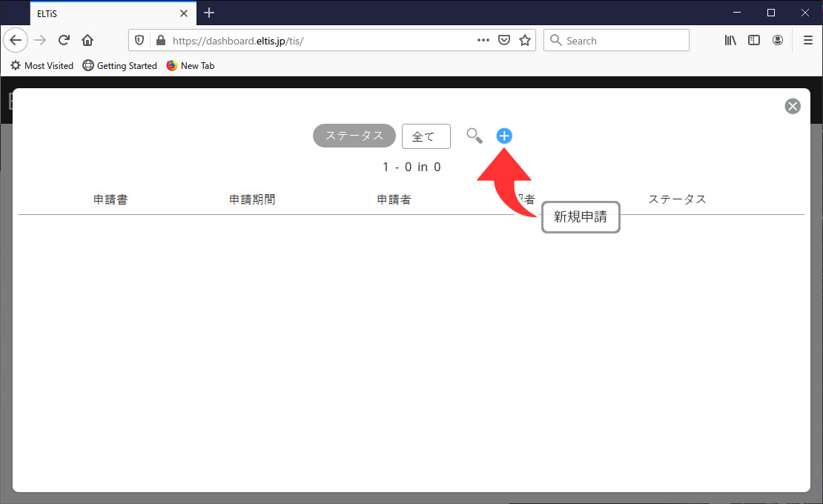Go back with the browser back arrow

point(16,40)
